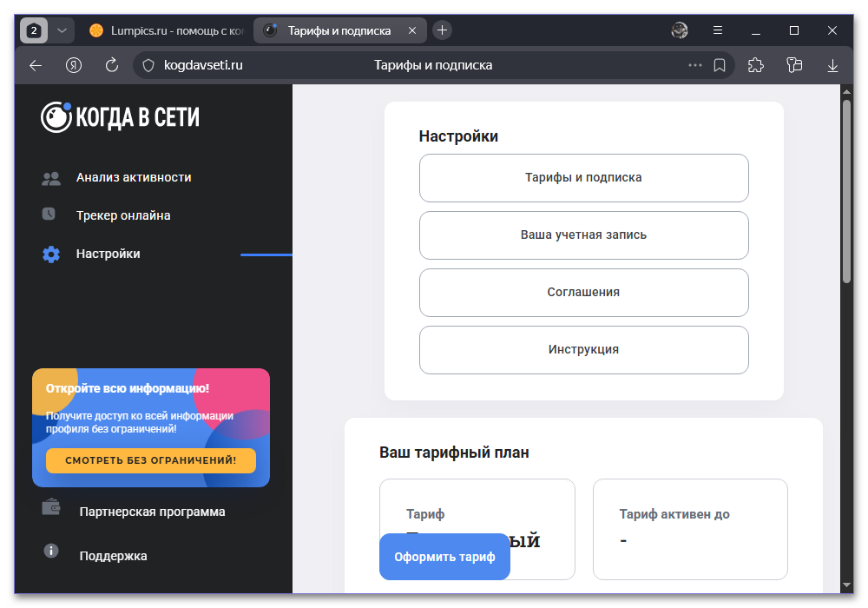Click the scrollbar down arrow
Image resolution: width=868 pixels, height=608 pixels.
click(x=846, y=585)
